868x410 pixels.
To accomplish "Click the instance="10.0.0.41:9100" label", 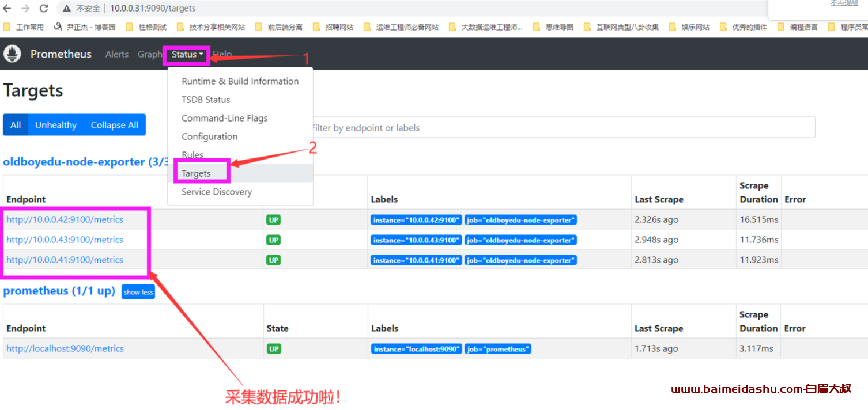I will (416, 260).
